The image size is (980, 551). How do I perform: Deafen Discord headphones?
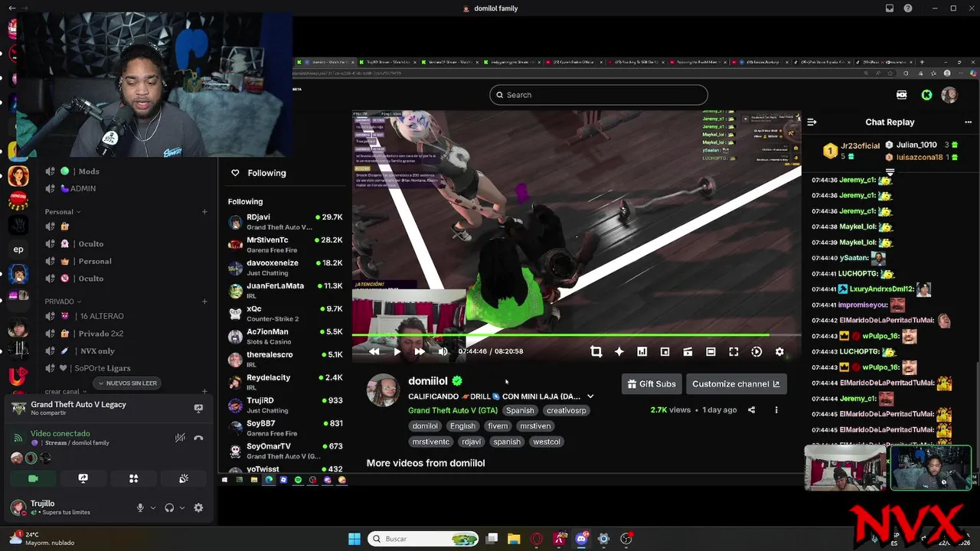click(169, 507)
